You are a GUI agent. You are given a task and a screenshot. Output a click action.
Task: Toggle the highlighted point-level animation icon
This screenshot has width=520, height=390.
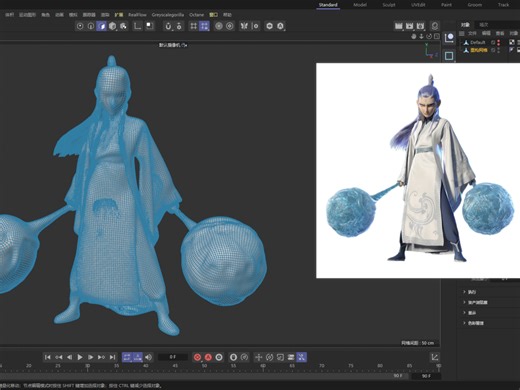(x=301, y=357)
